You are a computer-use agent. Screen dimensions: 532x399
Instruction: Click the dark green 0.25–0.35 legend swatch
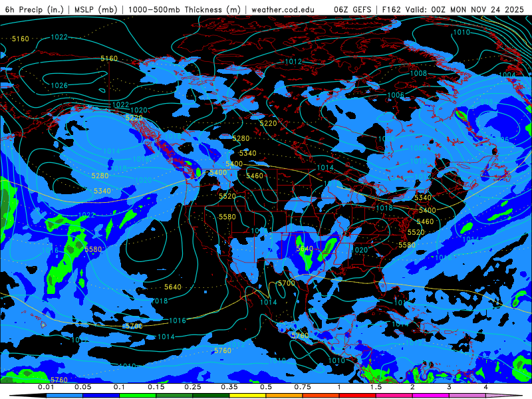point(211,396)
